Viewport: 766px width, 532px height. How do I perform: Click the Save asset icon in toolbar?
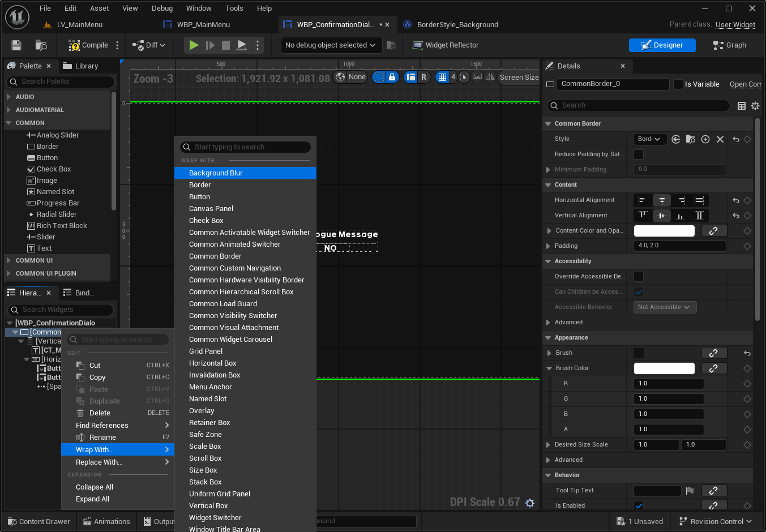(x=16, y=45)
